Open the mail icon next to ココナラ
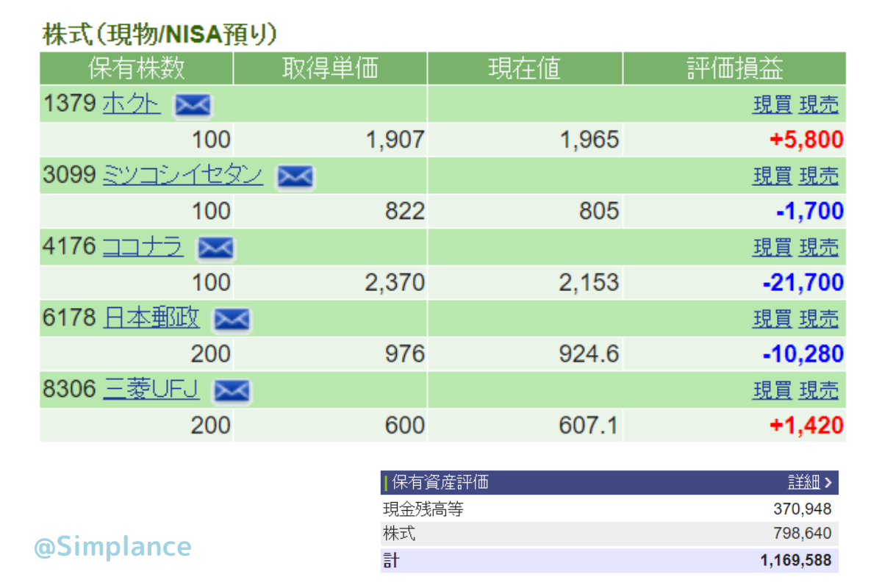The image size is (882, 588). pos(215,248)
